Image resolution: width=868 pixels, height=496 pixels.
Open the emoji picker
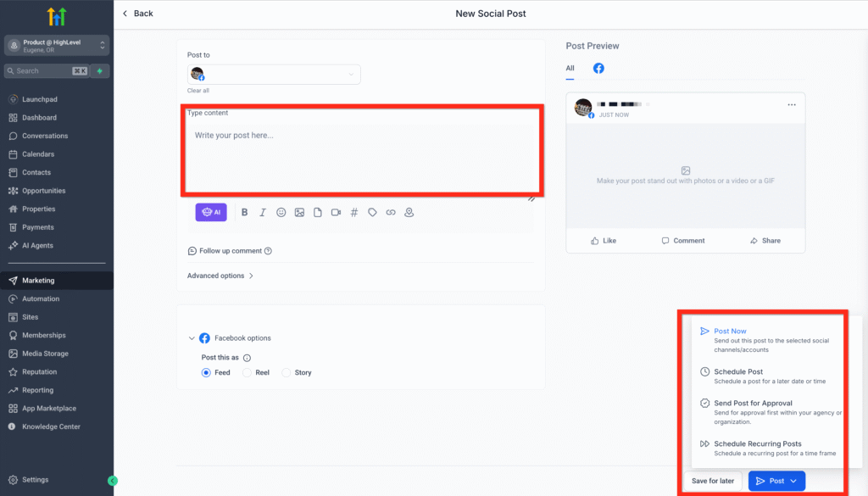pos(281,213)
